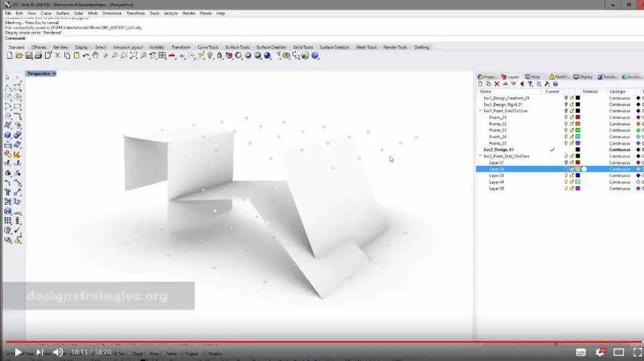Image resolution: width=644 pixels, height=361 pixels.
Task: Select the Array grid tool in sidebar
Action: point(8,221)
